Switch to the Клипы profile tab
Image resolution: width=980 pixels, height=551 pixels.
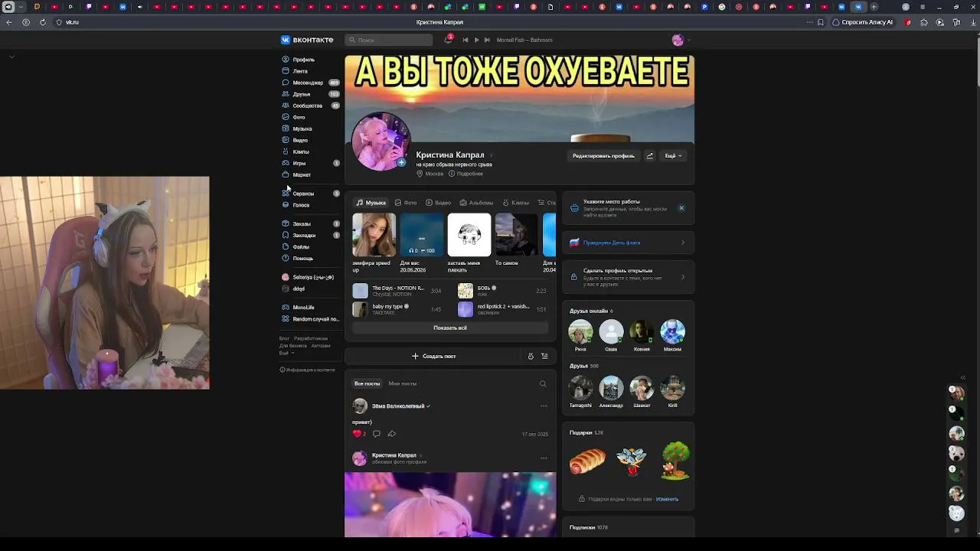516,203
